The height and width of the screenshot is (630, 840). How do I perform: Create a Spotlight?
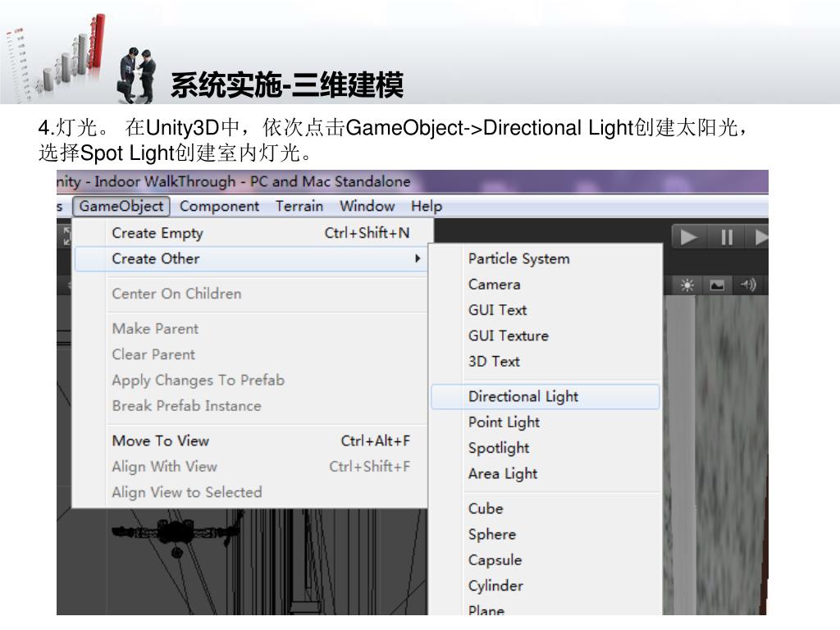pyautogui.click(x=546, y=448)
